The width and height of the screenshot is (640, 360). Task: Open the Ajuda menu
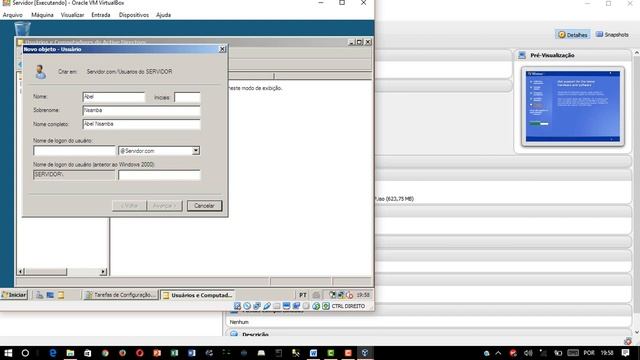coord(163,15)
